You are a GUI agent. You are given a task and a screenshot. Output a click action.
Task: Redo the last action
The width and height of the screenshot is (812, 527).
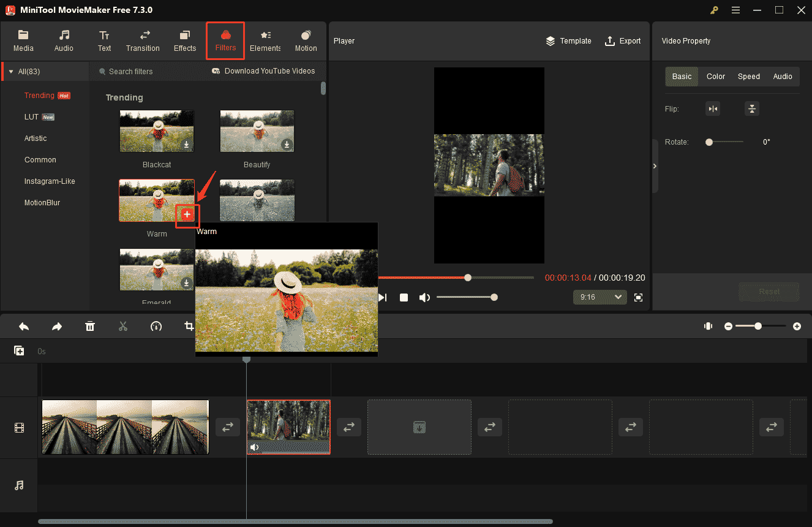(x=57, y=327)
